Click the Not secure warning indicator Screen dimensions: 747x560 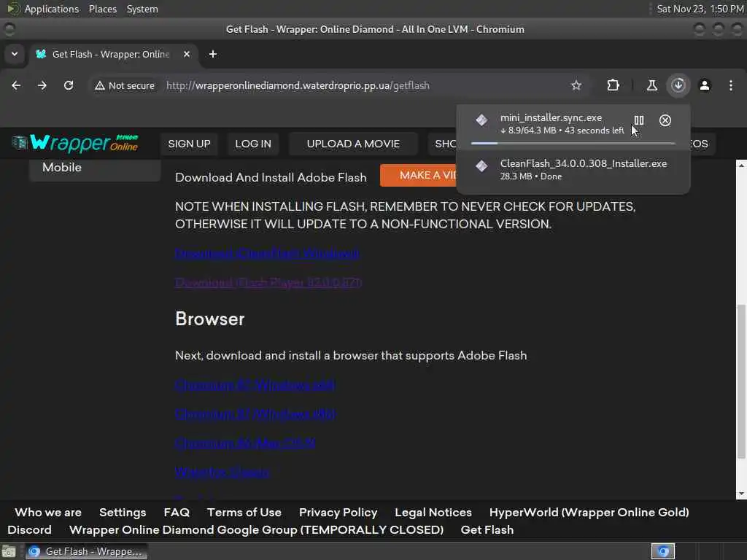point(125,86)
